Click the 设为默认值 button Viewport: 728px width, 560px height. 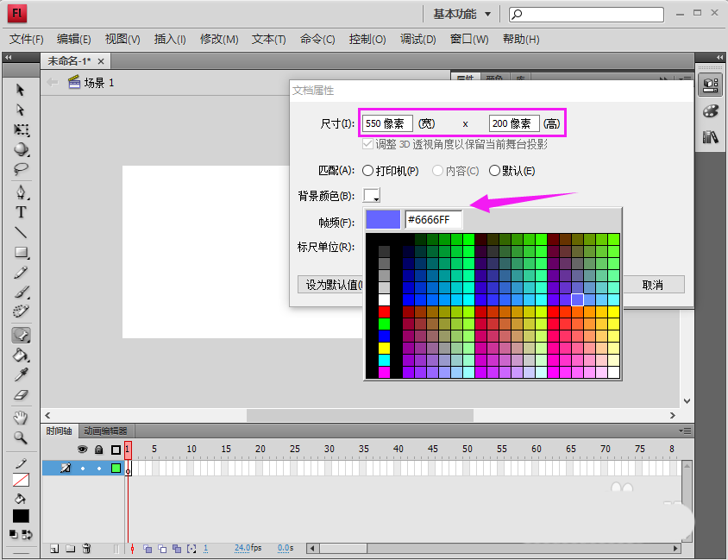330,285
